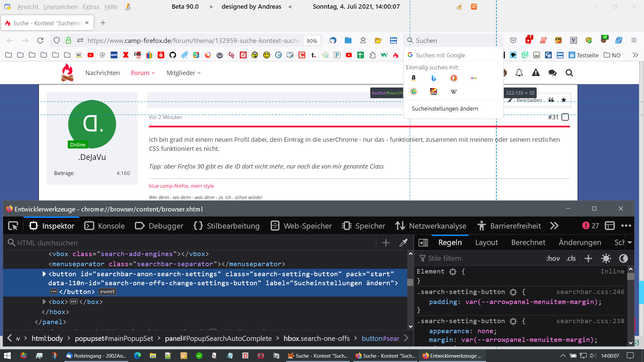This screenshot has height=362, width=644.
Task: Click the element picker icon in DevTools
Action: tap(13, 226)
